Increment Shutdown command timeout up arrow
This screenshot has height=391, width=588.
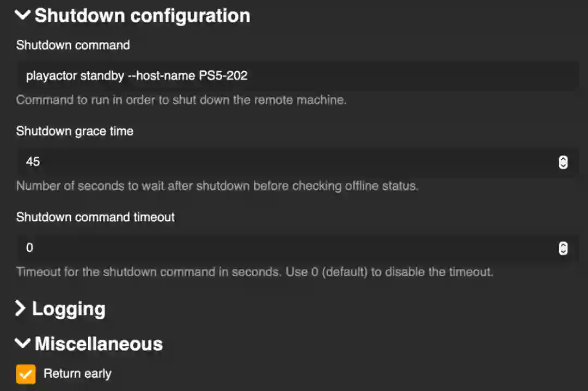point(563,245)
